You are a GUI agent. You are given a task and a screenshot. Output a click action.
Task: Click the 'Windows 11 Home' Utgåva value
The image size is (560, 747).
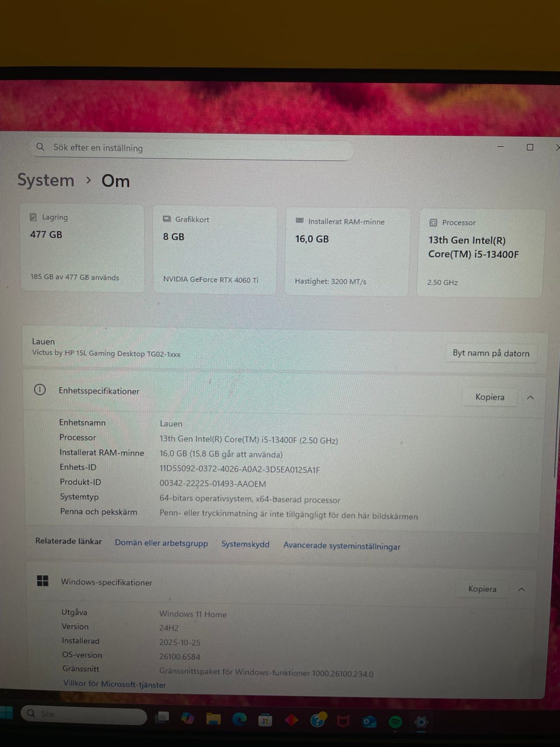click(x=193, y=614)
